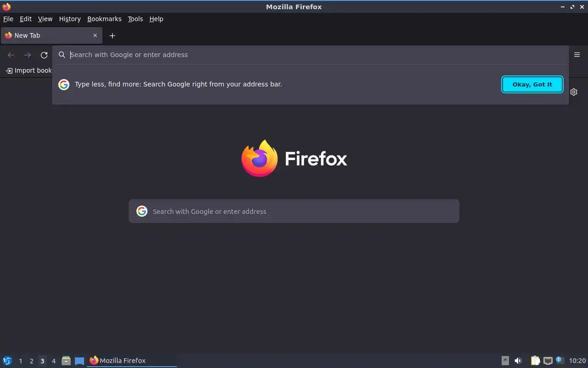588x368 pixels.
Task: Click the Import bookmarks toolbar button
Action: [x=28, y=70]
